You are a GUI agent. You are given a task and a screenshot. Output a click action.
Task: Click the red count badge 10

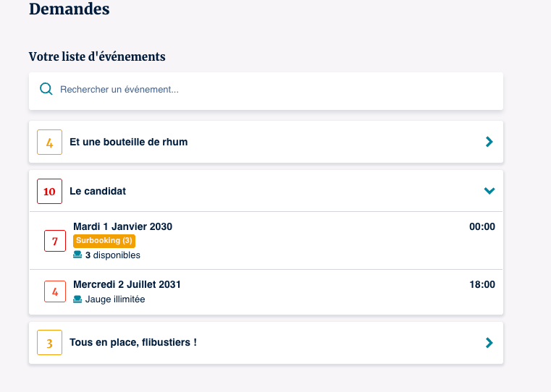click(49, 192)
